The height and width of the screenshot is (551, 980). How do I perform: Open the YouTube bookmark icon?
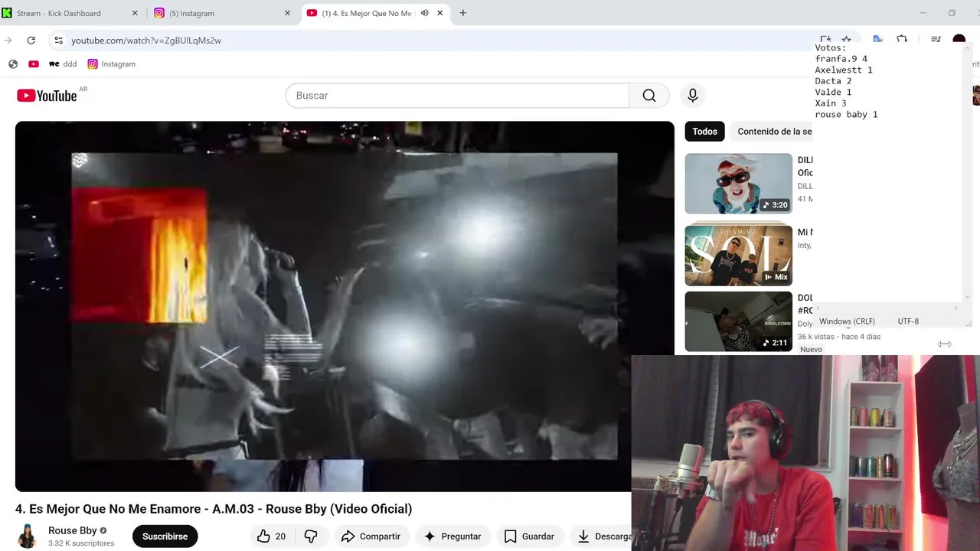click(34, 64)
